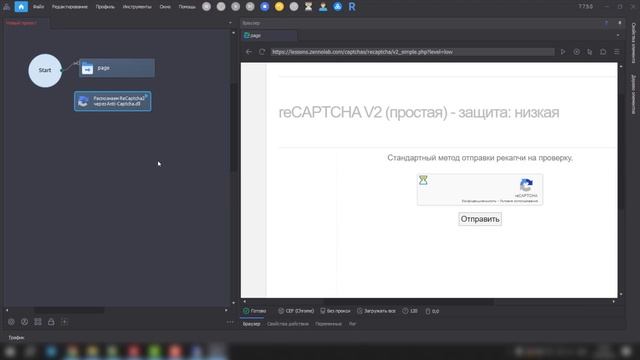Open the Трафик panel

tap(16, 338)
